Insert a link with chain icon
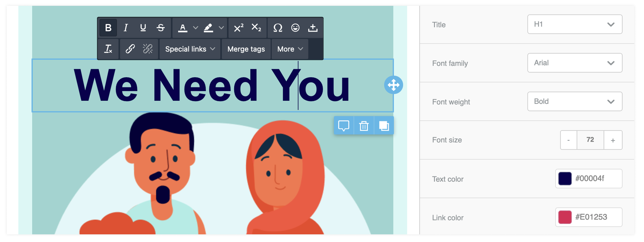The width and height of the screenshot is (644, 242). coord(130,49)
